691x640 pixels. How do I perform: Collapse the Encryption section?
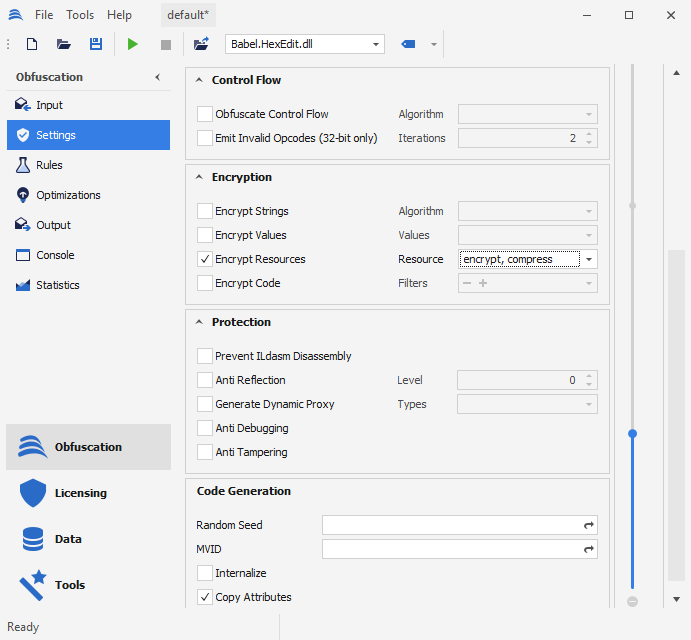coord(199,177)
